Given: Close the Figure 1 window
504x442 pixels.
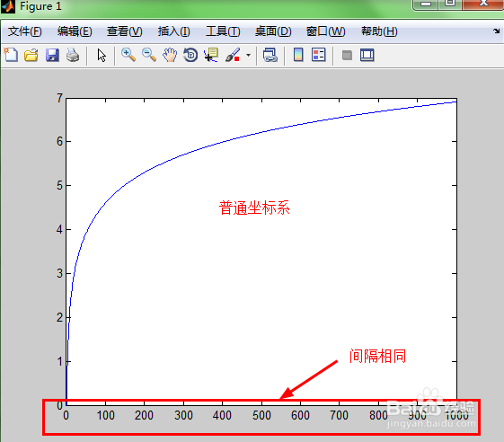Looking at the screenshot, I should pos(483,4).
